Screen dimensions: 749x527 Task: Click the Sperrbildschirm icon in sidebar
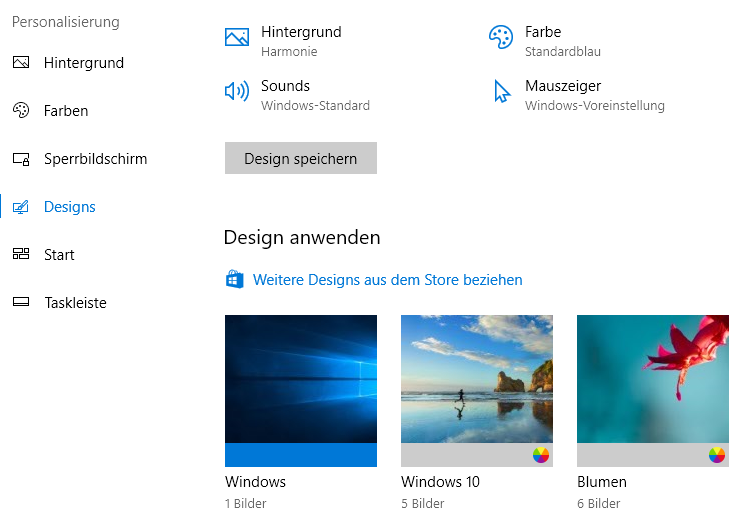tap(21, 159)
